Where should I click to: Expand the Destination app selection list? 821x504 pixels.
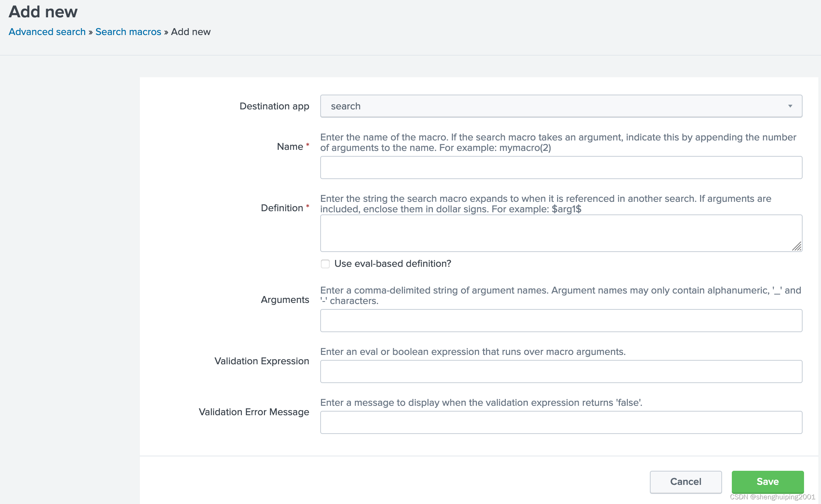pos(561,106)
